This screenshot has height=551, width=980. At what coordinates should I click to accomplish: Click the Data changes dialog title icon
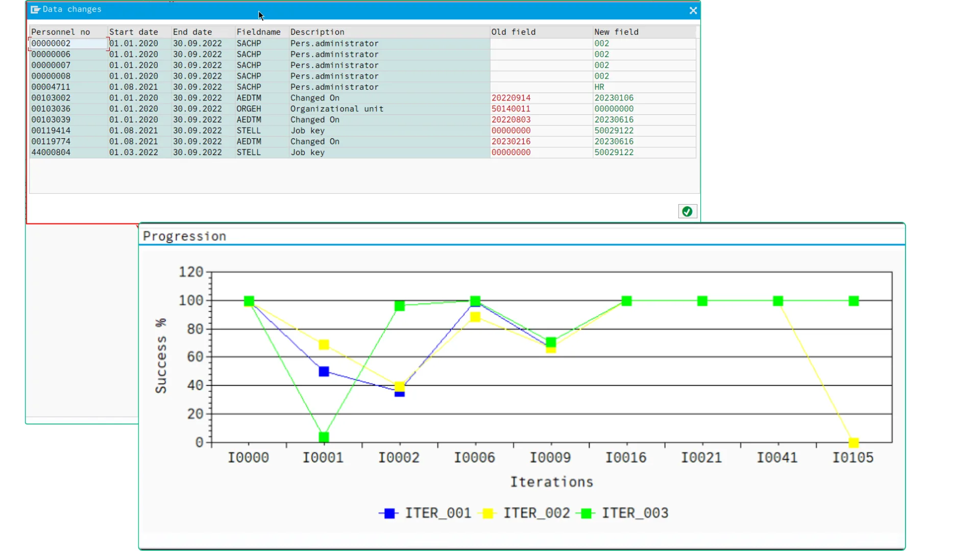35,9
